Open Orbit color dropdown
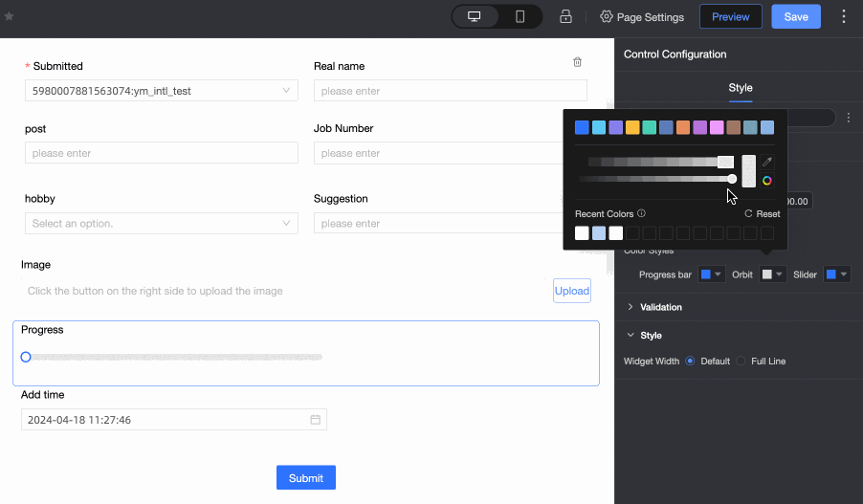The image size is (863, 504). tap(772, 274)
